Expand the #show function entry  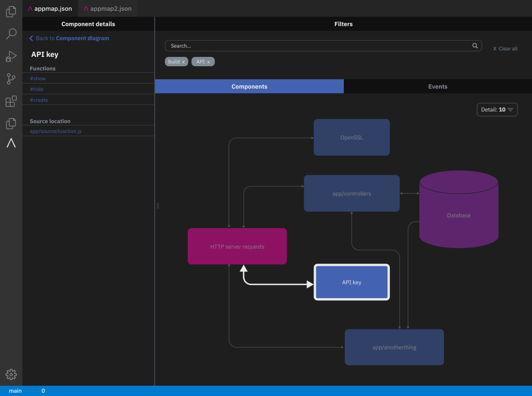click(x=38, y=78)
